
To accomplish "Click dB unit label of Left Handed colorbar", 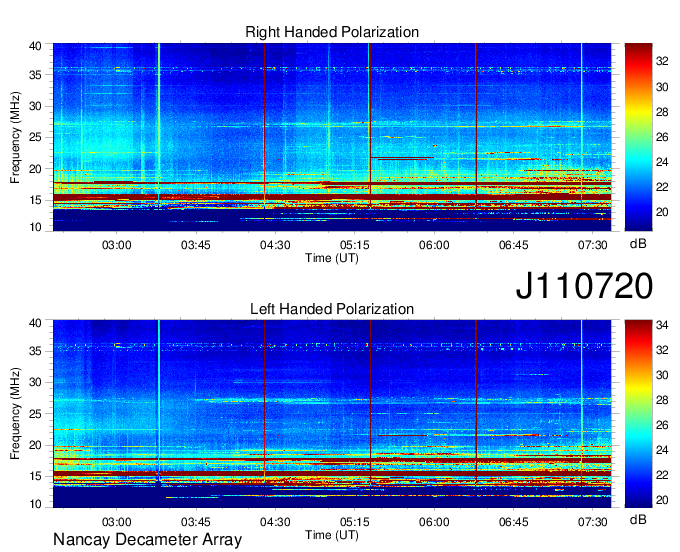I will pos(638,519).
